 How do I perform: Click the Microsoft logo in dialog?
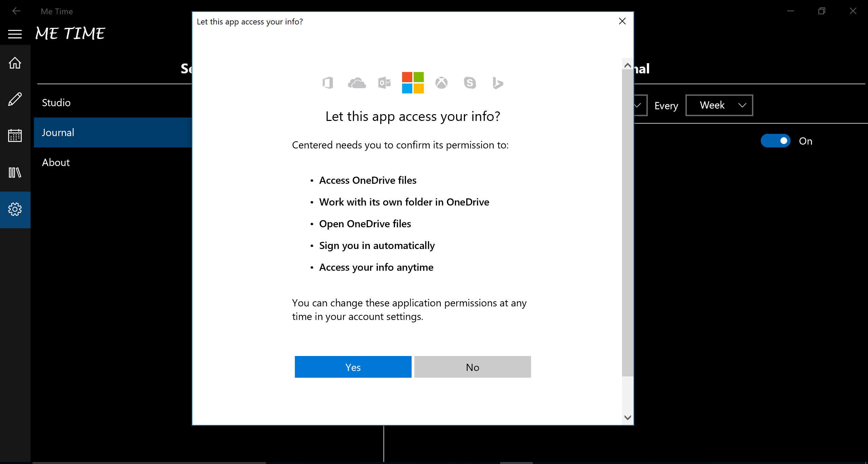(413, 83)
